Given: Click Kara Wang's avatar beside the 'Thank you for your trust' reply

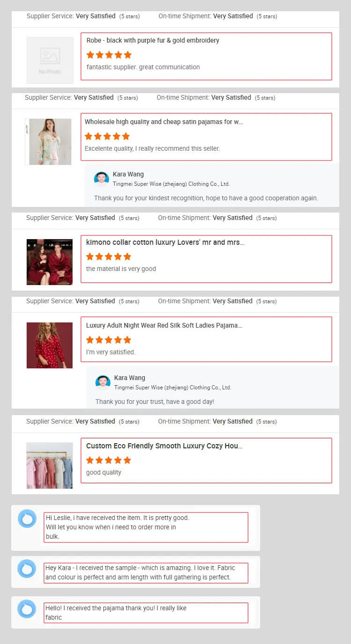Looking at the screenshot, I should (x=103, y=382).
